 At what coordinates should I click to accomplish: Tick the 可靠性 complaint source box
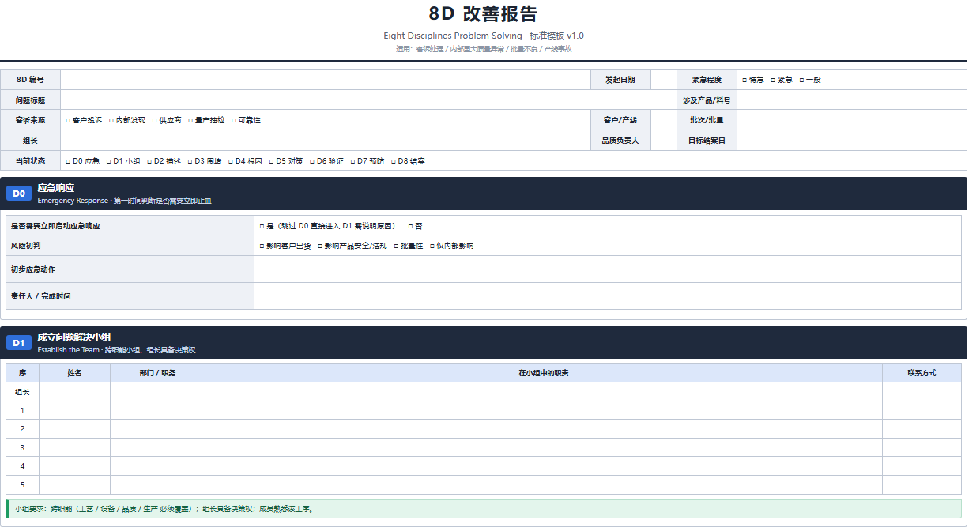pos(235,120)
